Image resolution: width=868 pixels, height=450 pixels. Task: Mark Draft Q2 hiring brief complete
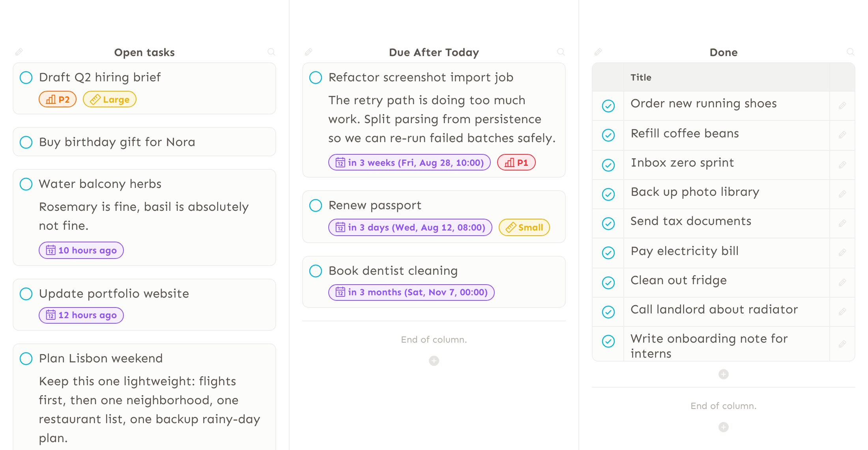26,77
